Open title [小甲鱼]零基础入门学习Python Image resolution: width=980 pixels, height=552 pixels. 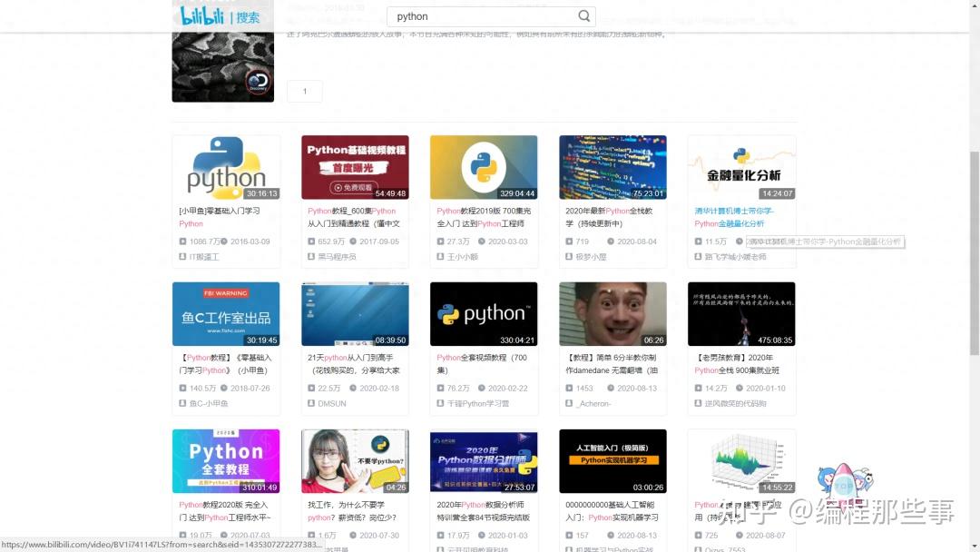(220, 217)
